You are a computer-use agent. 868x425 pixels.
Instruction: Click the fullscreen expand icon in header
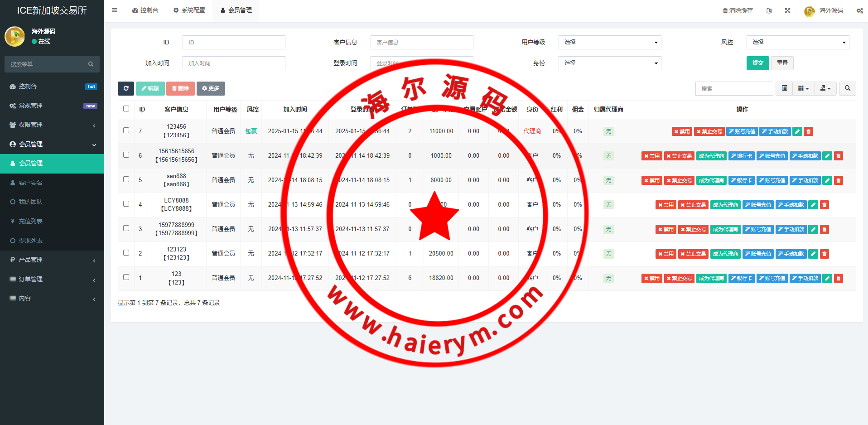click(x=787, y=10)
